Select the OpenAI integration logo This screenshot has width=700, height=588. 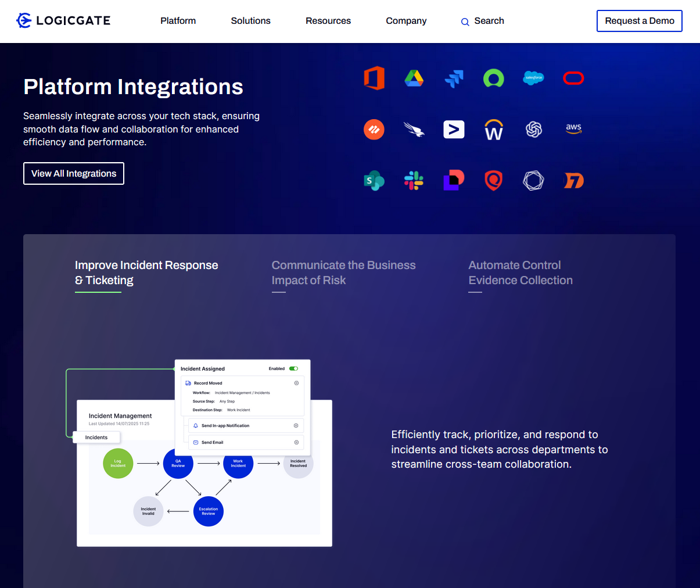533,129
